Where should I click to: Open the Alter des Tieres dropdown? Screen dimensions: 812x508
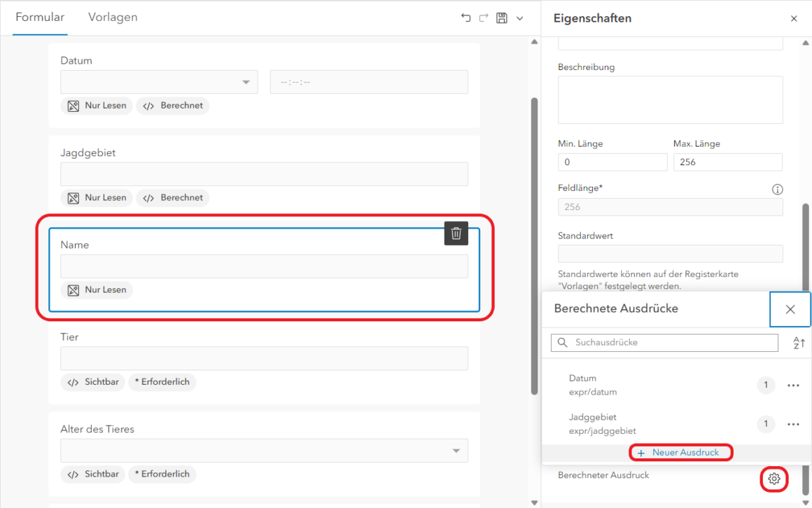(x=264, y=451)
